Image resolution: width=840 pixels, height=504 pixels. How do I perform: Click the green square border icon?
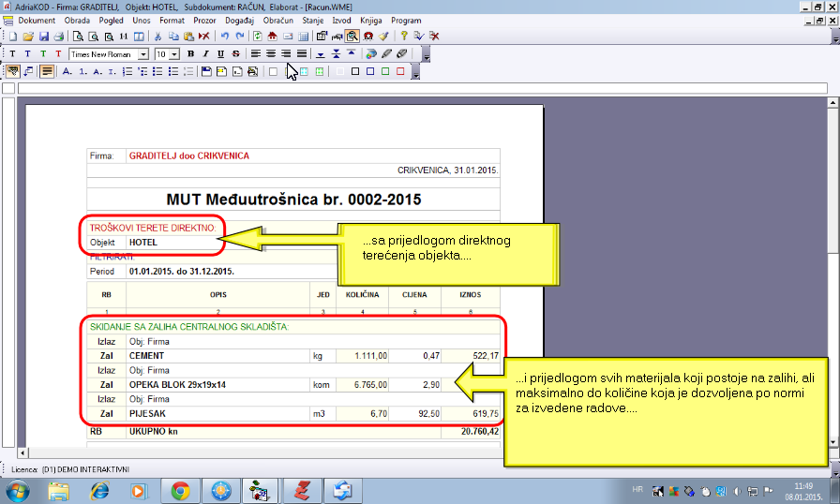[385, 72]
